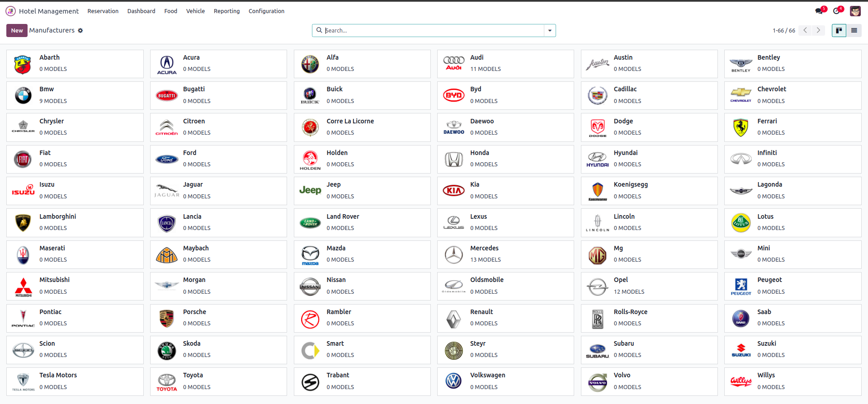
Task: Go to next page arrow
Action: tap(818, 30)
